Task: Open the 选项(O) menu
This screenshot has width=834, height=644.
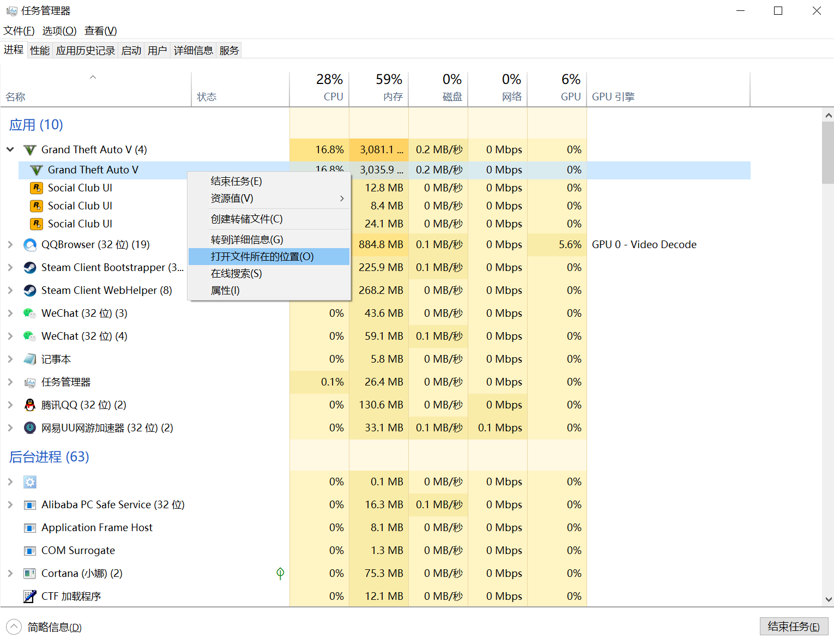Action: (59, 31)
